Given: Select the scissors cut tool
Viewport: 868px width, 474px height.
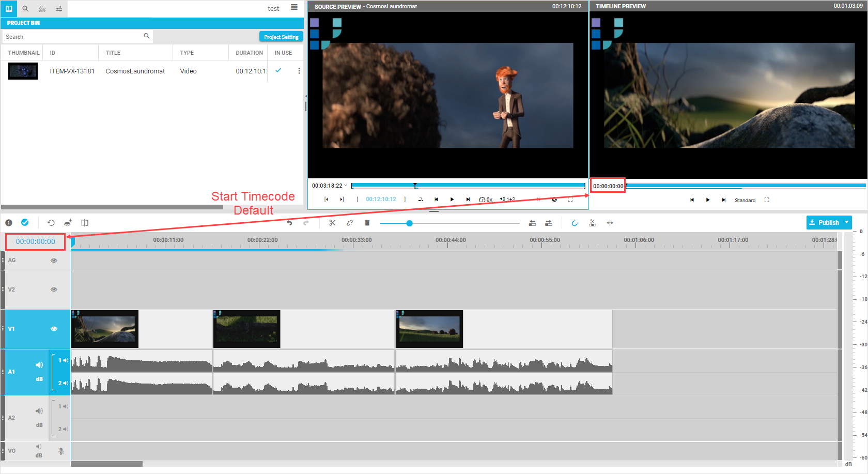Looking at the screenshot, I should (x=332, y=223).
